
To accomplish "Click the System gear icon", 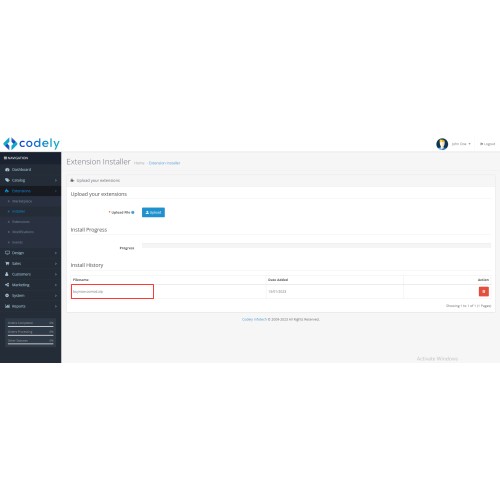I will click(x=7, y=295).
